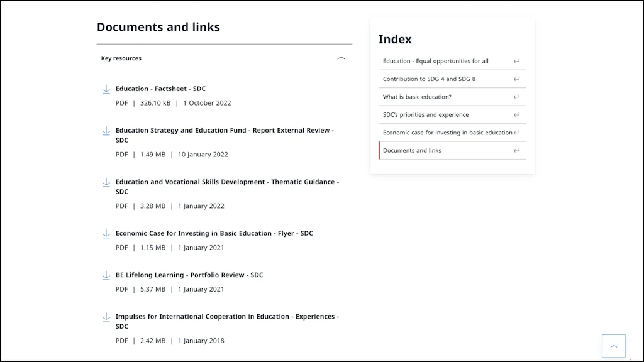Click the Index panel heading
This screenshot has width=644, height=362.
coord(395,39)
